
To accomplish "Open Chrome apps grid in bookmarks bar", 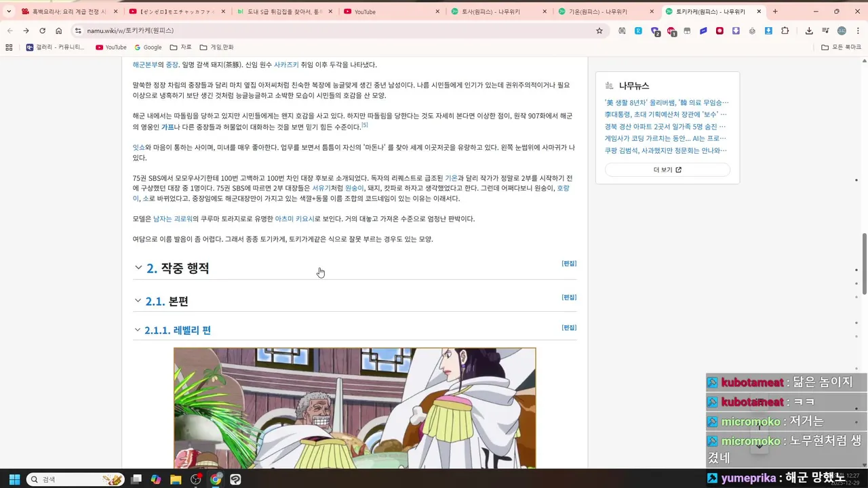I will (x=9, y=47).
